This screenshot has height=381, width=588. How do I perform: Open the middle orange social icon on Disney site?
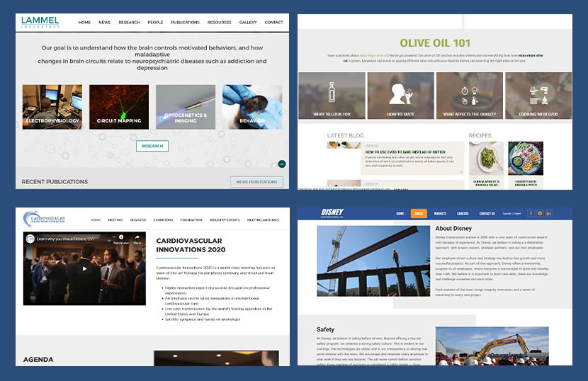click(x=540, y=213)
